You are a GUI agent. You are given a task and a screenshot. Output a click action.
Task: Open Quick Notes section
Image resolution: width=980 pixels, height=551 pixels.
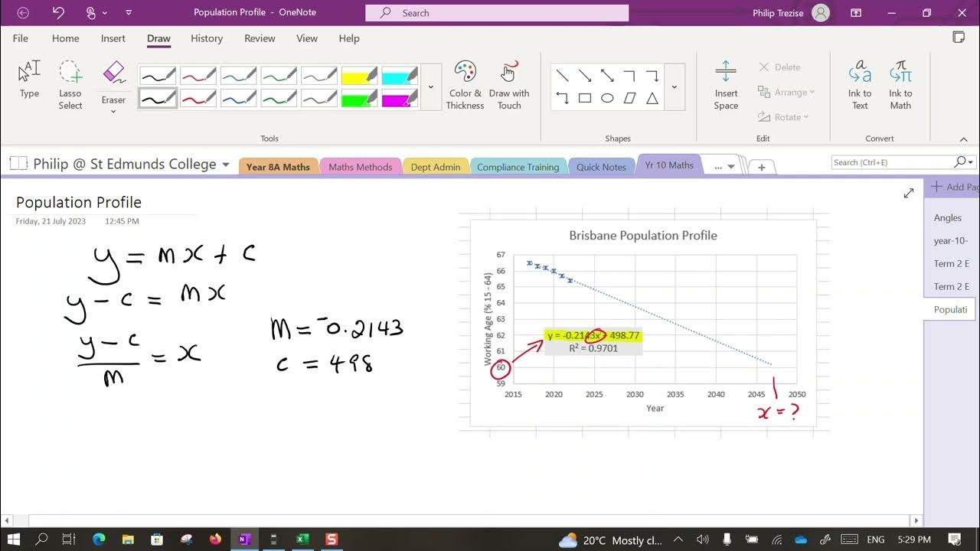click(x=601, y=167)
